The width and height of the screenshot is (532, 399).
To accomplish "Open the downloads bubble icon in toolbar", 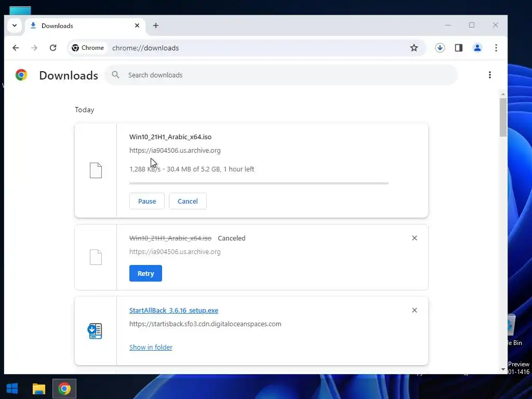I will click(440, 48).
